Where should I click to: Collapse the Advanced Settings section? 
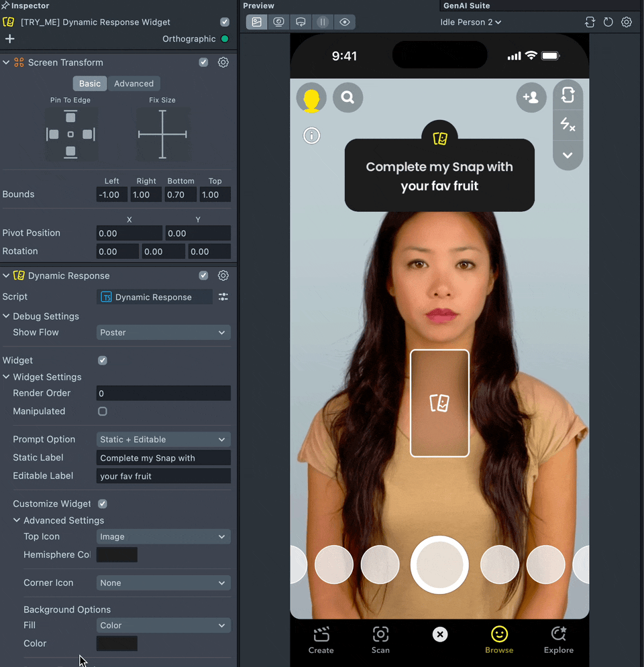[x=17, y=520]
